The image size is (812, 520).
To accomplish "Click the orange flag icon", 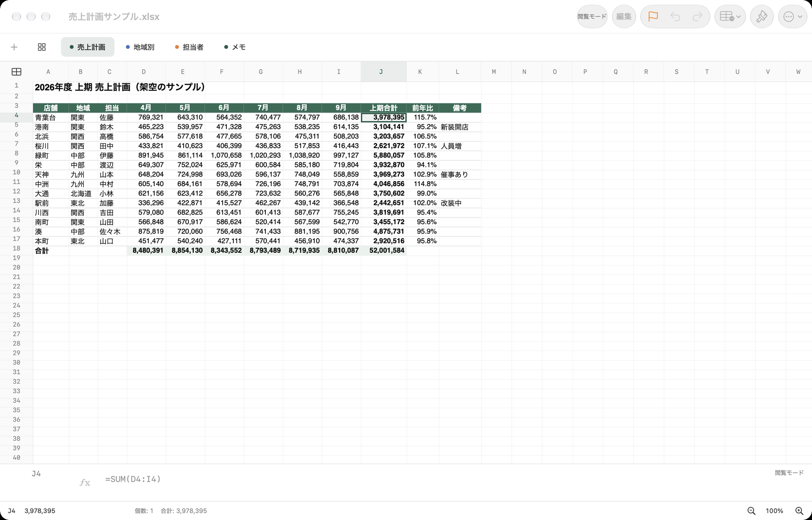I will [x=653, y=17].
